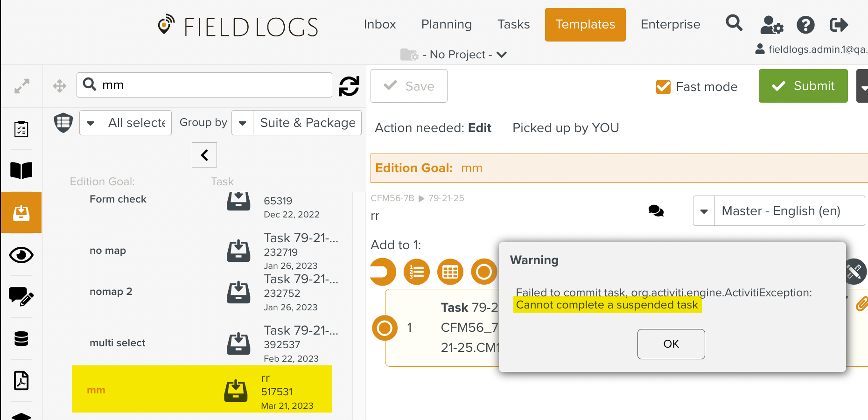868x420 pixels.
Task: Toggle the Fast mode checkbox
Action: coord(663,87)
